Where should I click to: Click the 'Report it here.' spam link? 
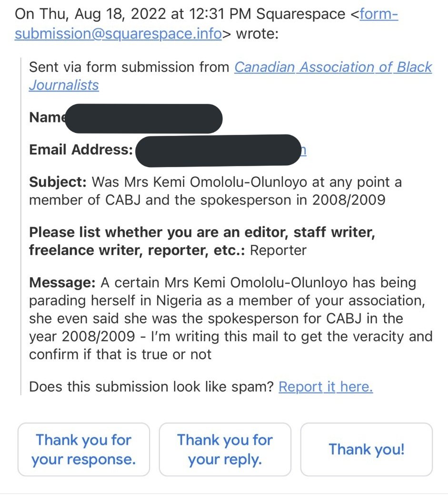click(325, 387)
